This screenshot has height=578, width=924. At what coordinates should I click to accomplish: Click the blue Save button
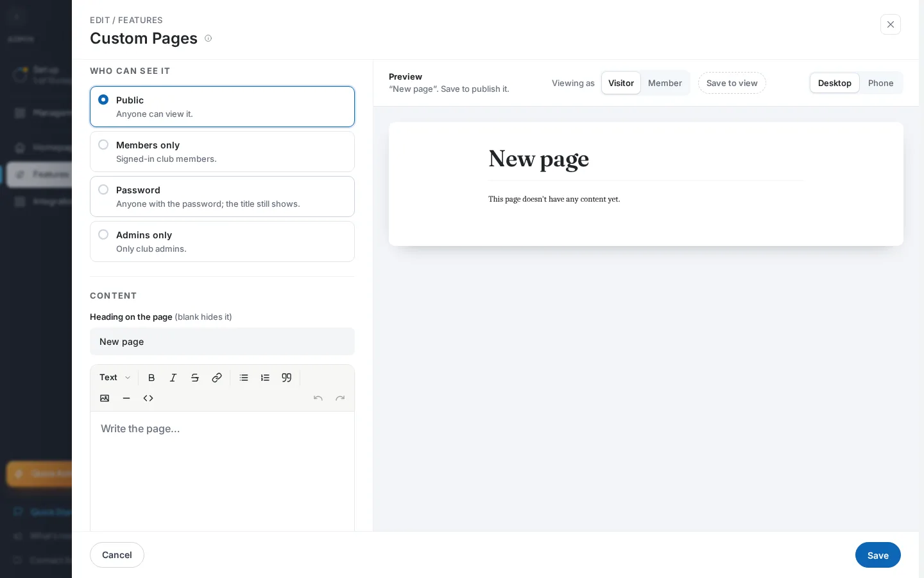(878, 555)
